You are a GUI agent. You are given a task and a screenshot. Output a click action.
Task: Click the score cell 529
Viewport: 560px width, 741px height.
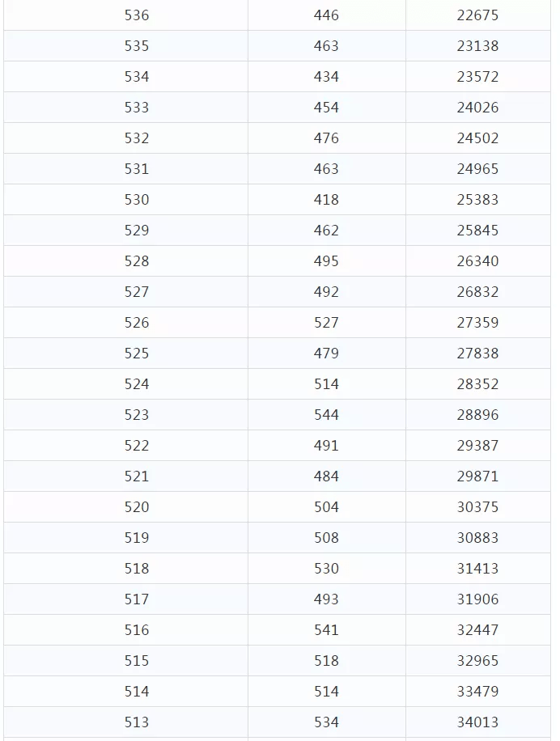pyautogui.click(x=137, y=231)
